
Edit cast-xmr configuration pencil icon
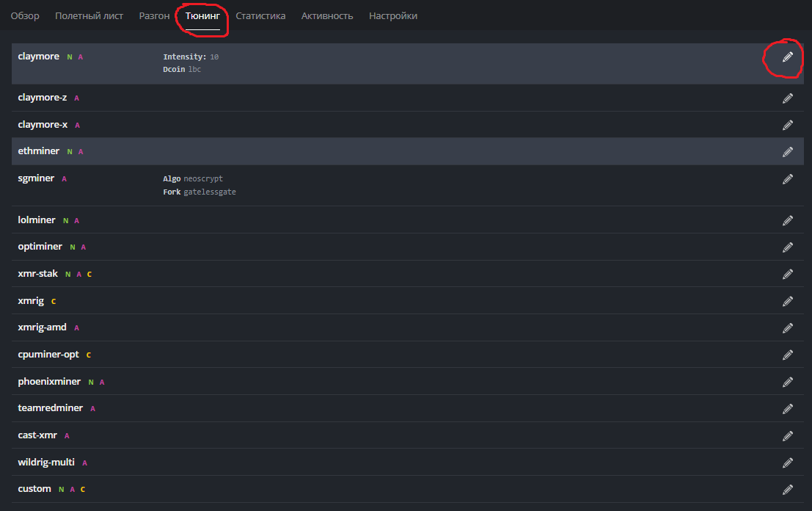(x=788, y=436)
